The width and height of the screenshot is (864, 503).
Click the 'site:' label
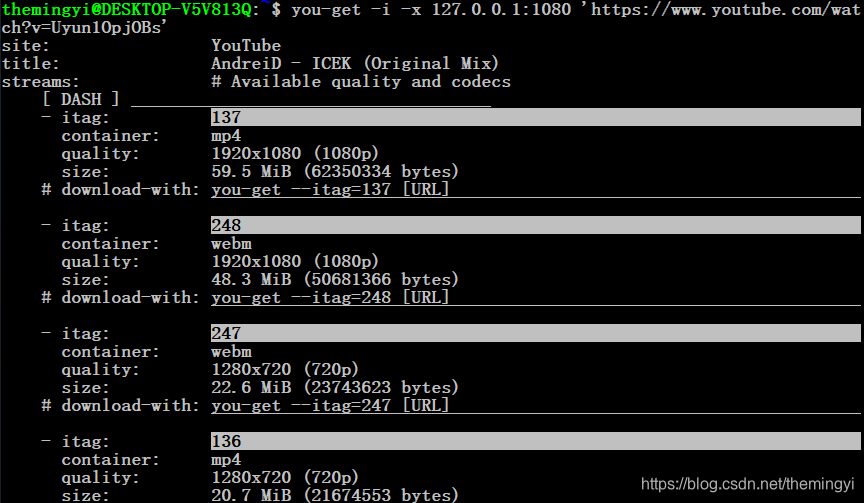tap(25, 45)
